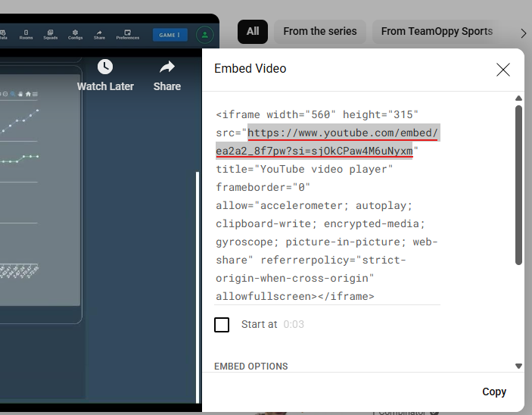Enable the Start at checkbox
Screen dimensions: 532x415
click(x=222, y=325)
